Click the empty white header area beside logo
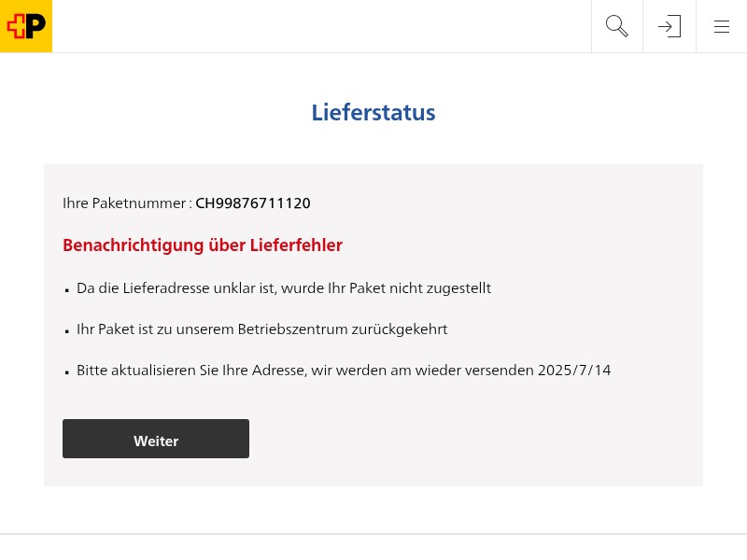 click(x=321, y=26)
